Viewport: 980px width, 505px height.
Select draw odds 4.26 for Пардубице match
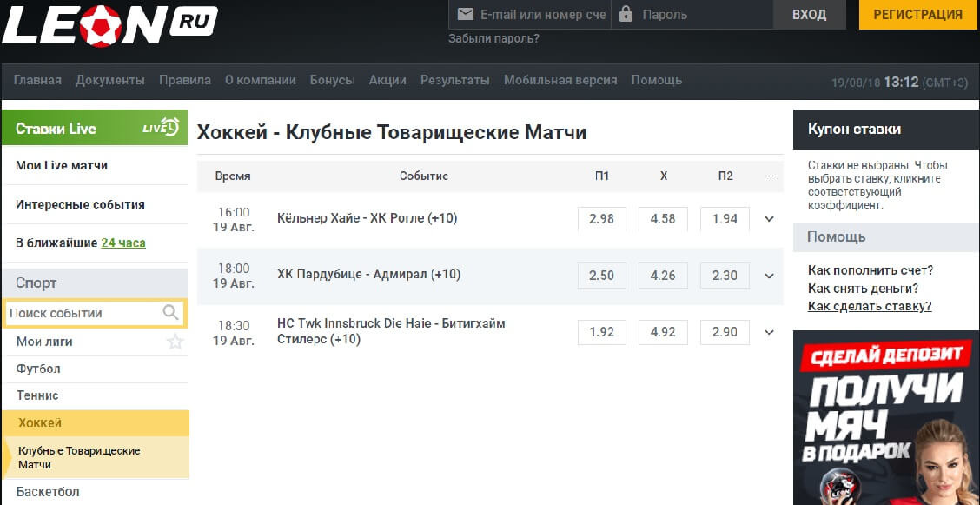(663, 276)
